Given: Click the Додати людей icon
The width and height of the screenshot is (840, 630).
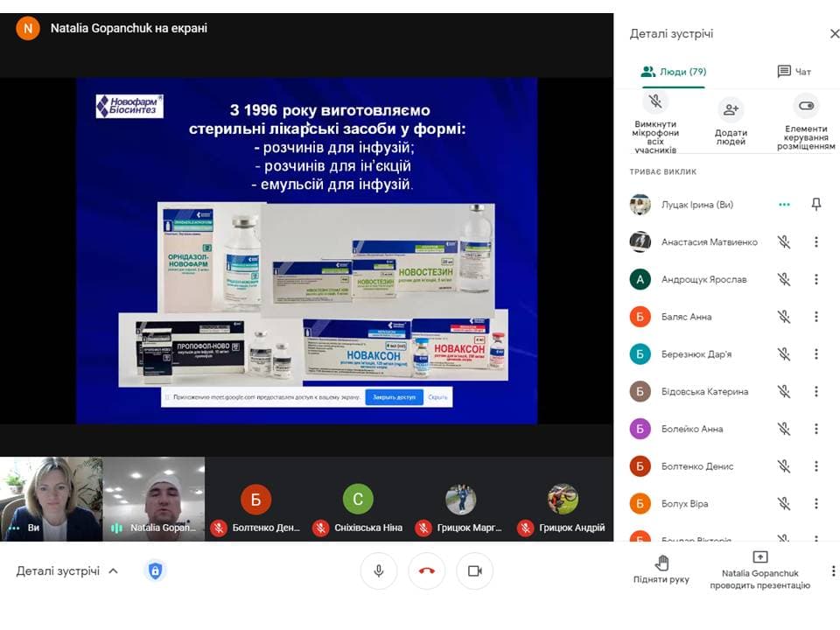Looking at the screenshot, I should [731, 110].
